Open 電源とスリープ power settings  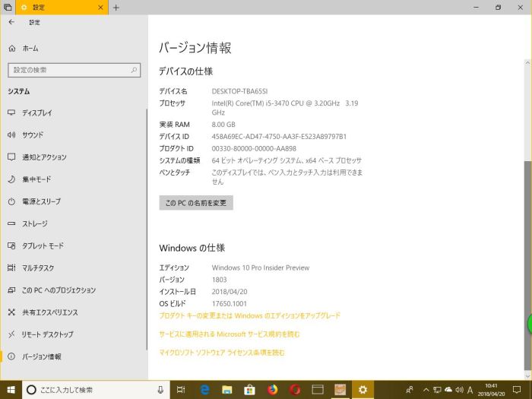[42, 201]
